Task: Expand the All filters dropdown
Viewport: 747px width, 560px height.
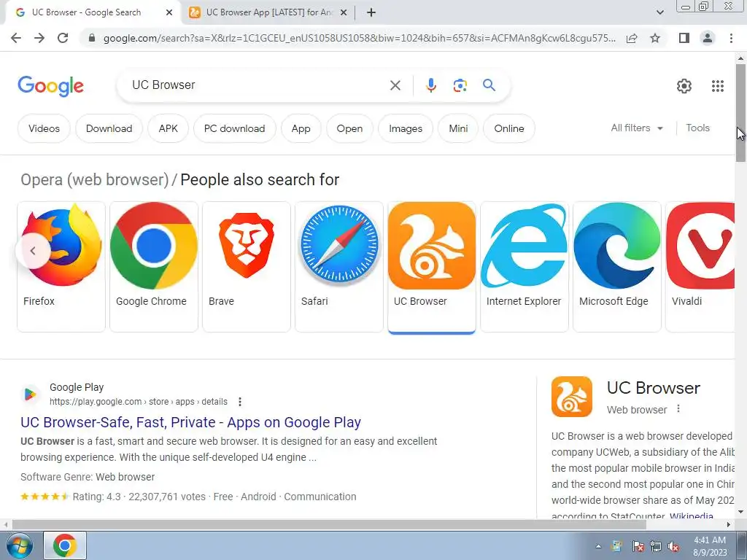Action: point(637,128)
